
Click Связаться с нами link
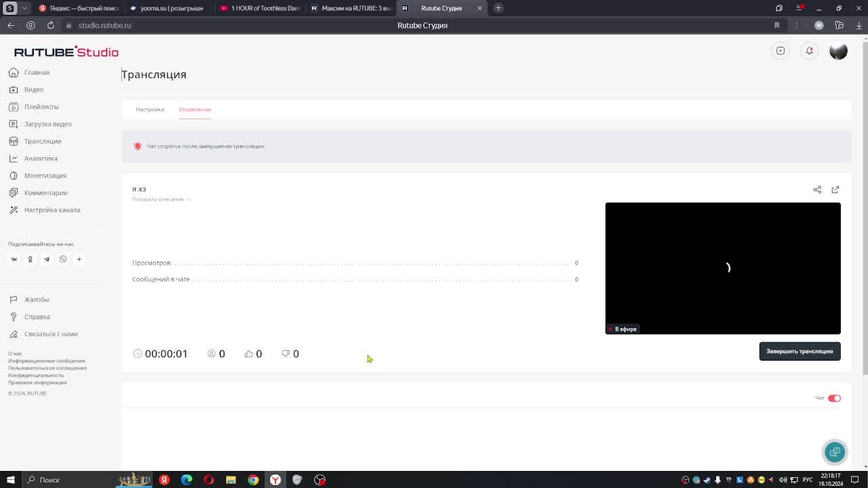click(43, 334)
